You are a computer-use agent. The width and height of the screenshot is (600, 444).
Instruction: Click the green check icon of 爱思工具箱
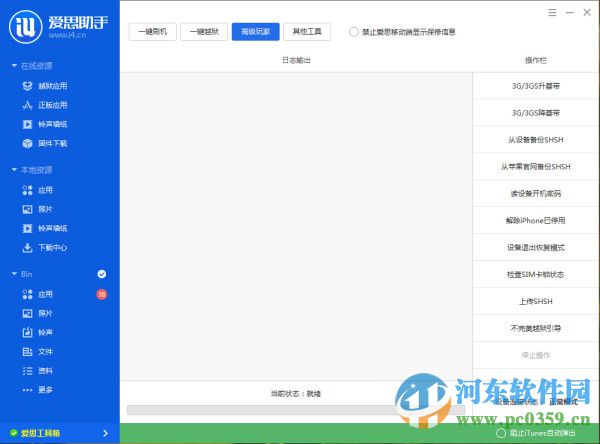[14, 433]
